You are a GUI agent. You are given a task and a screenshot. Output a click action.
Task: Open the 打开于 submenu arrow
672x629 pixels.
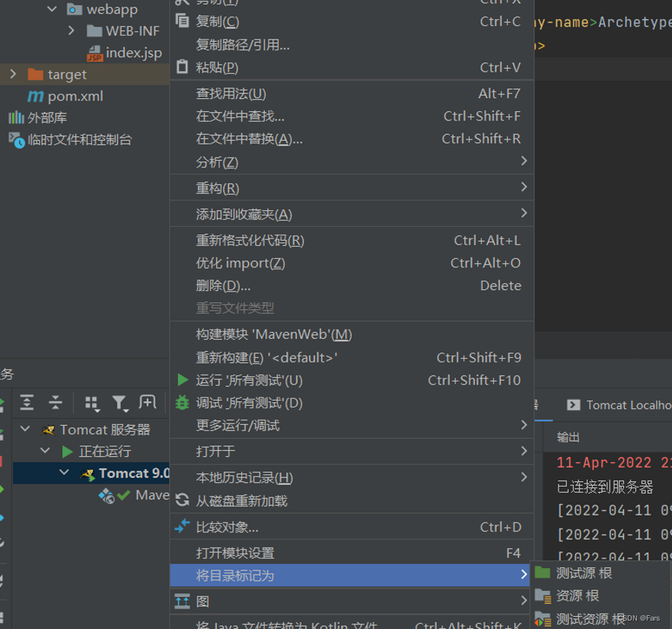point(524,451)
